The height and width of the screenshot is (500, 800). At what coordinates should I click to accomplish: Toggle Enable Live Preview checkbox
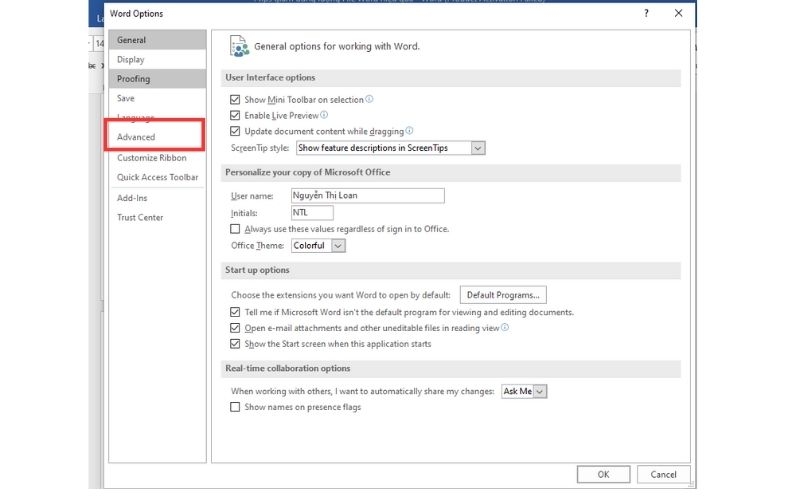235,115
